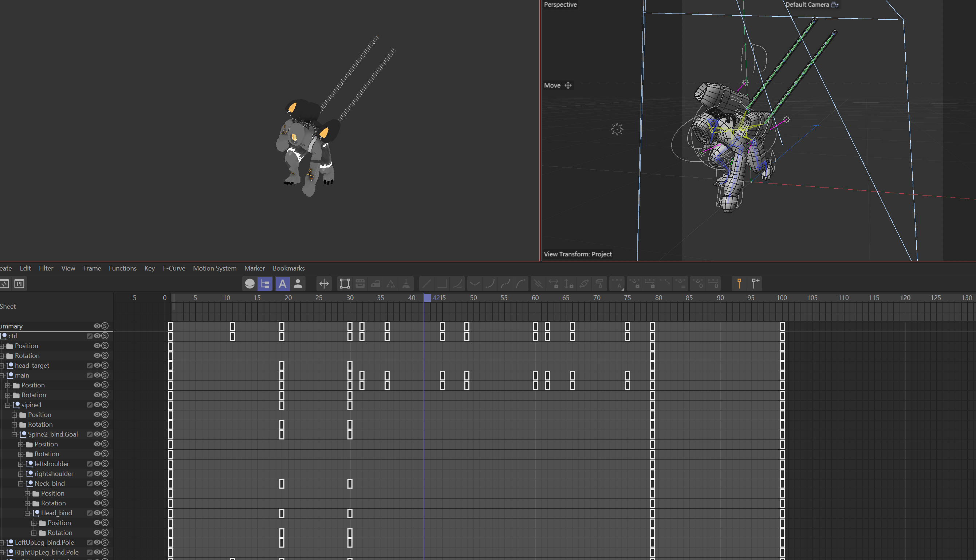Click the object manager link person icon

(x=298, y=284)
